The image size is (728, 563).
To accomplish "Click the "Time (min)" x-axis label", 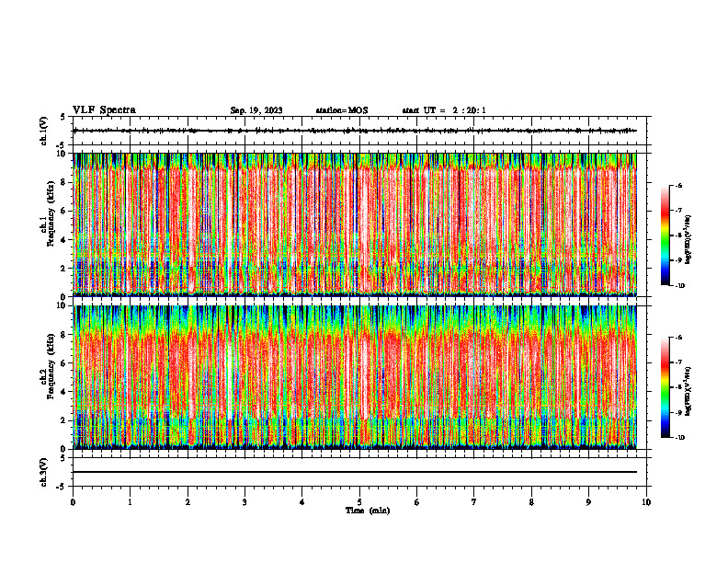I will point(368,511).
